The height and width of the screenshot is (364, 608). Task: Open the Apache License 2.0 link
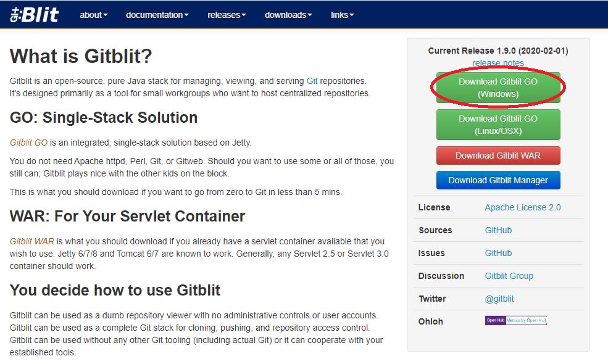tap(522, 207)
